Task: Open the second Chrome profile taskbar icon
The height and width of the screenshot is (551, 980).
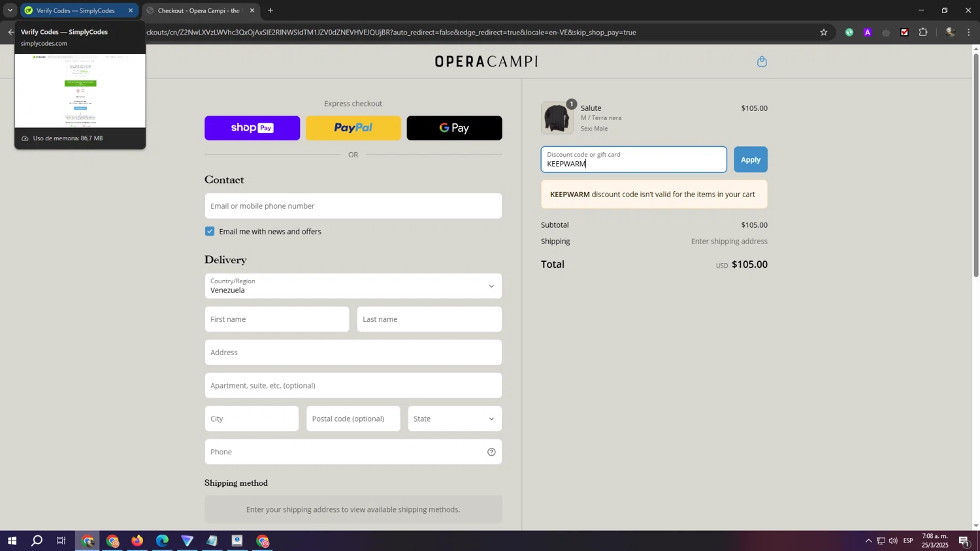Action: click(x=112, y=541)
